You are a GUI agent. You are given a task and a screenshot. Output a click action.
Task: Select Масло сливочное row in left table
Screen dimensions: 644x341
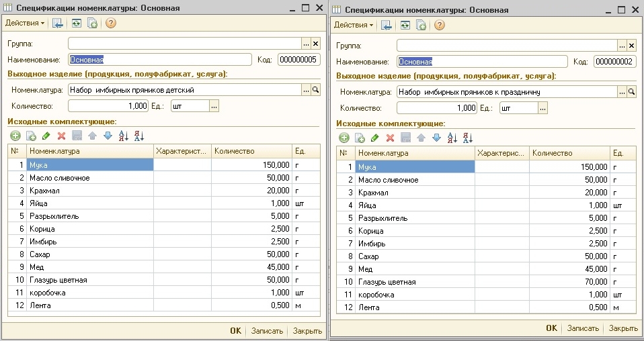click(x=164, y=178)
